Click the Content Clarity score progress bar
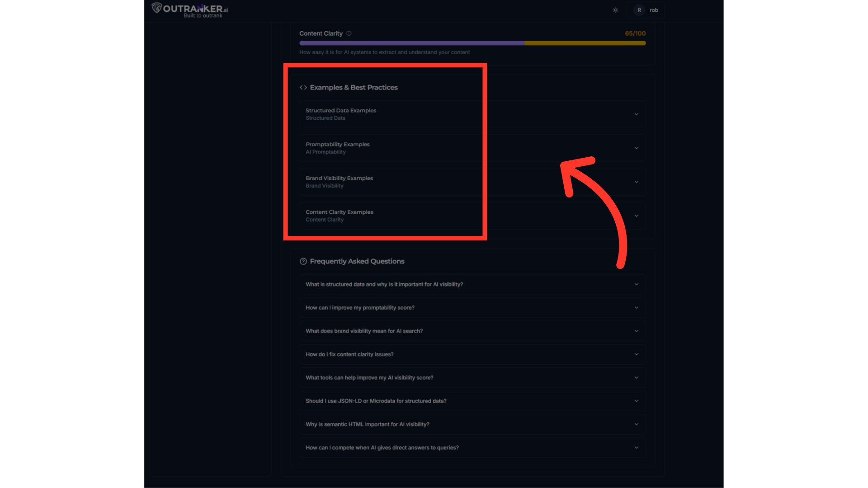The height and width of the screenshot is (488, 868). (x=472, y=43)
